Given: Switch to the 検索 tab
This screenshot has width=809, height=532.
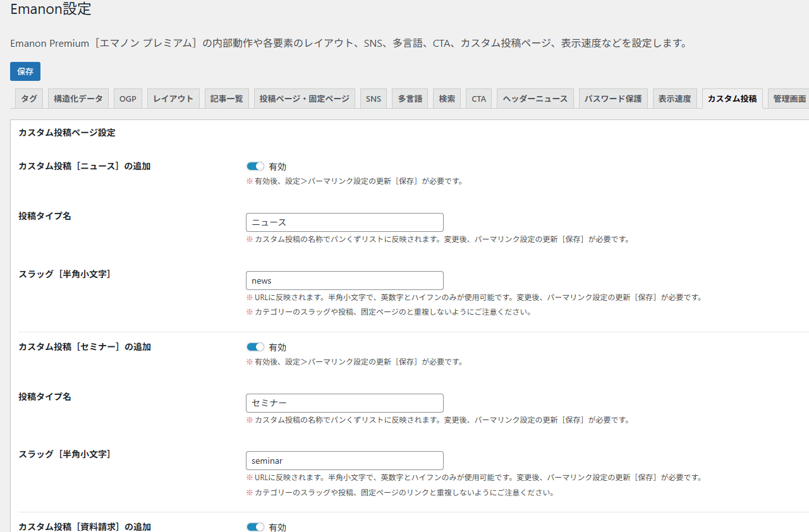Looking at the screenshot, I should click(446, 98).
